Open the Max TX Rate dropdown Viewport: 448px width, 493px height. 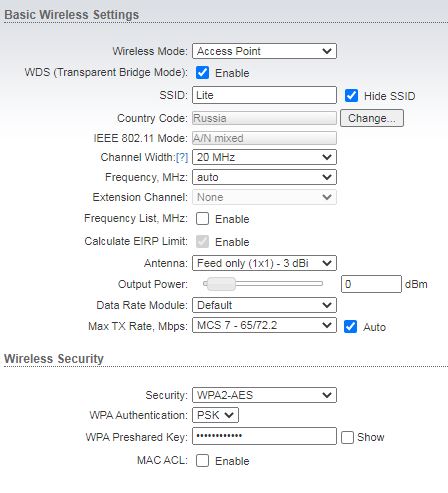pos(264,325)
